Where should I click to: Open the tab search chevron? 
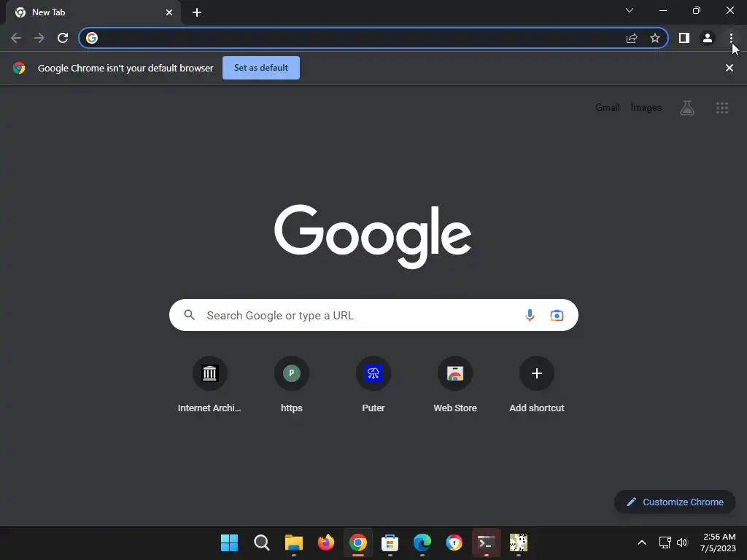630,10
